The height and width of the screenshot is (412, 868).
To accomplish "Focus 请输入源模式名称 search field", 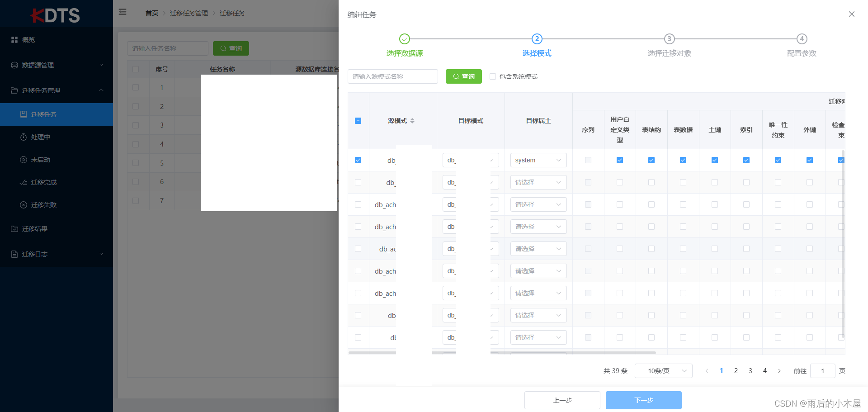I will [x=393, y=76].
